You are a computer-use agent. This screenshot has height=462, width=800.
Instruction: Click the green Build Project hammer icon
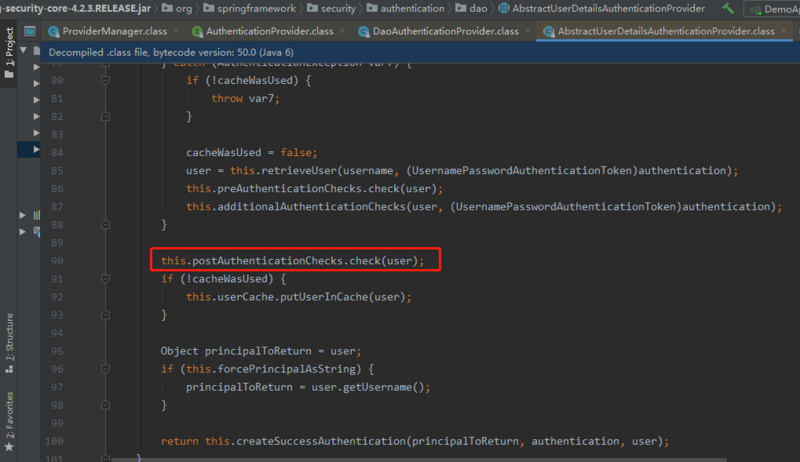coord(728,9)
